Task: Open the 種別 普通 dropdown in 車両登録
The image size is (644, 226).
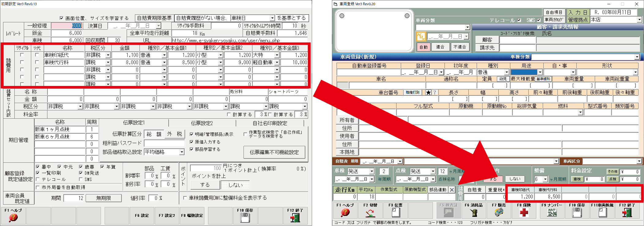Action: coord(507,72)
